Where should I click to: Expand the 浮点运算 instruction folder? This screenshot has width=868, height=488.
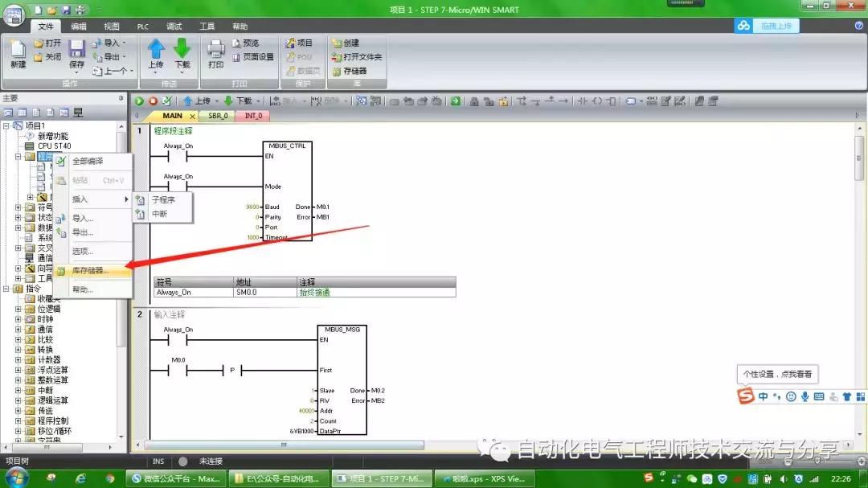coord(18,370)
